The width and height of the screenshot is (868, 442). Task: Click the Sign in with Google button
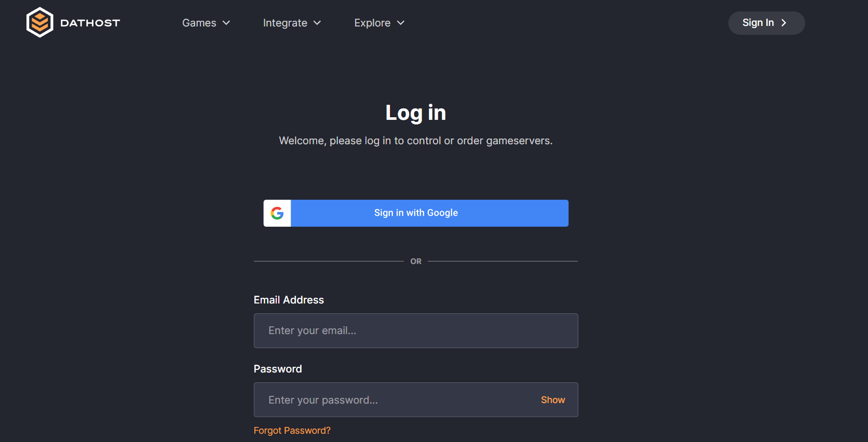tap(415, 213)
